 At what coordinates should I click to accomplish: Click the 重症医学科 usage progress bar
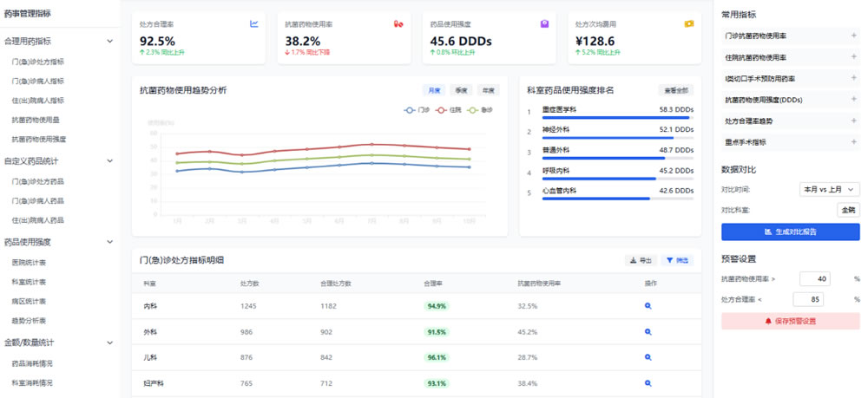(x=618, y=118)
